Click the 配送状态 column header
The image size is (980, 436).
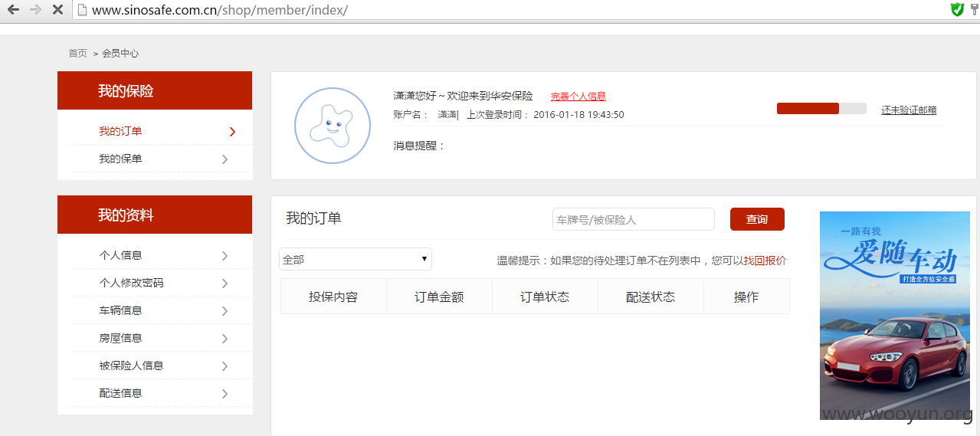click(x=651, y=297)
